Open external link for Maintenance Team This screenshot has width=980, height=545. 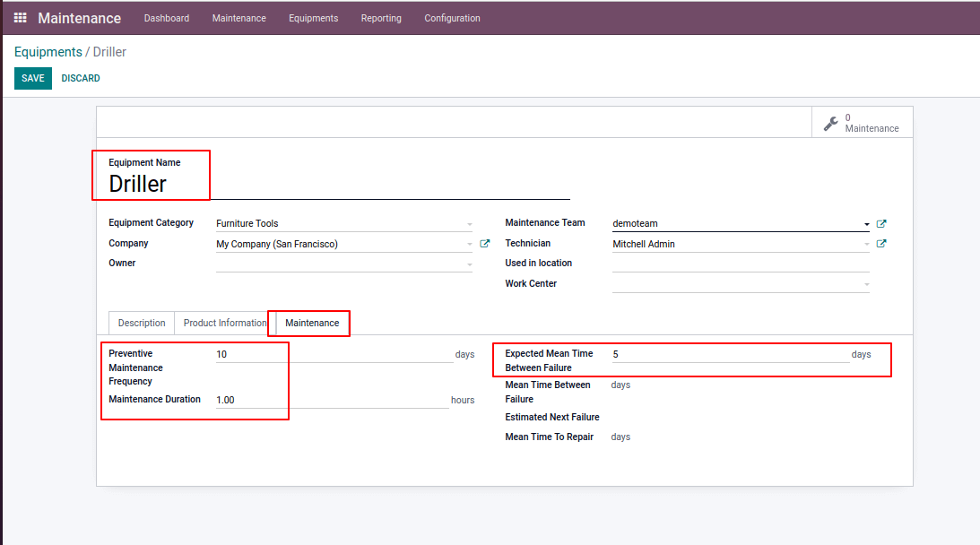pyautogui.click(x=881, y=224)
